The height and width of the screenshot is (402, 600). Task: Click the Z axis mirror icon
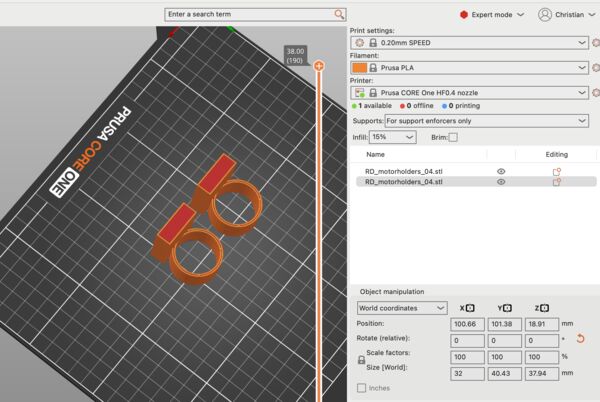[x=545, y=308]
